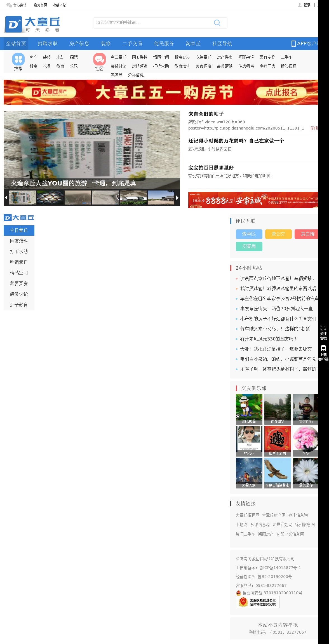Select the first carousel thumbnail of the card
Viewport: 329px width, 644px height.
point(22,198)
